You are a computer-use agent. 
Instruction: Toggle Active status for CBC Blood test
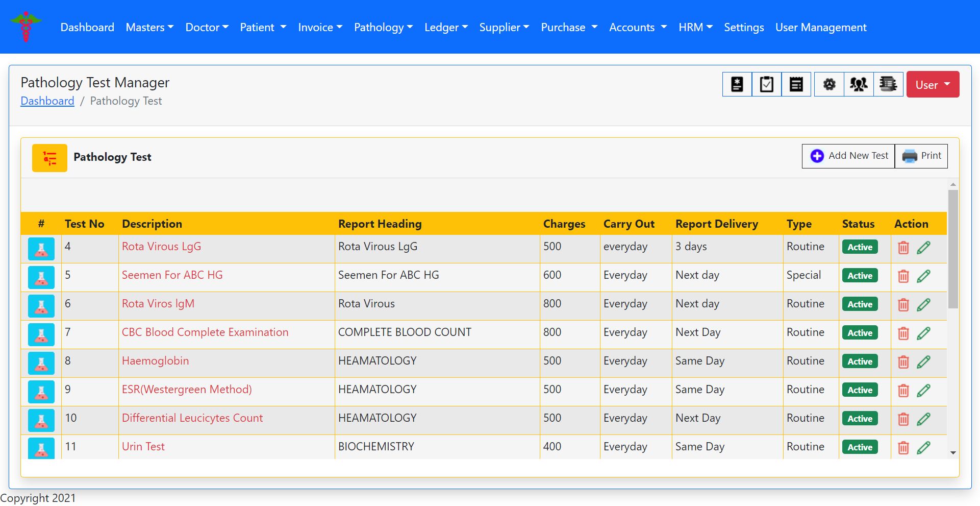pyautogui.click(x=860, y=333)
